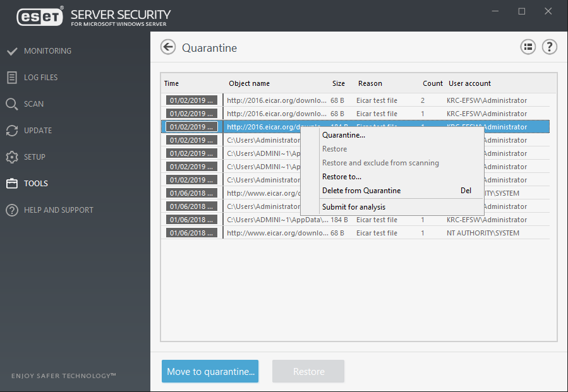Click the Move to quarantine... button
Screen dimensions: 568x392
[x=210, y=371]
